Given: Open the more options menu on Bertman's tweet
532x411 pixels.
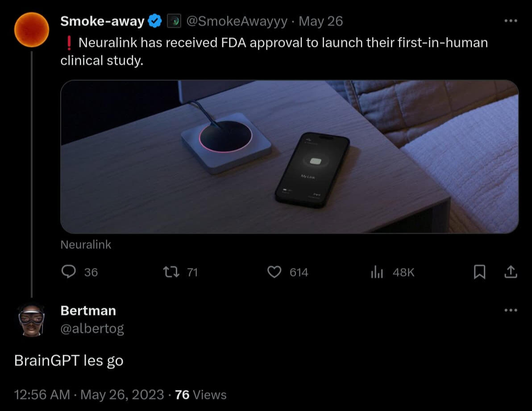Looking at the screenshot, I should pos(511,310).
